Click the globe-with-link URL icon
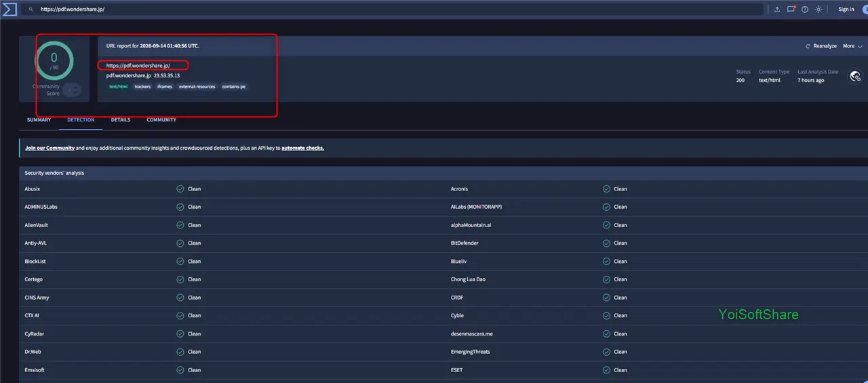868x383 pixels. click(855, 77)
